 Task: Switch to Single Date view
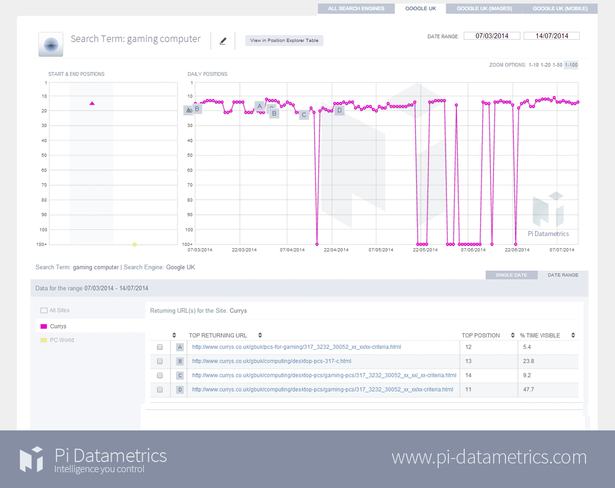click(511, 275)
